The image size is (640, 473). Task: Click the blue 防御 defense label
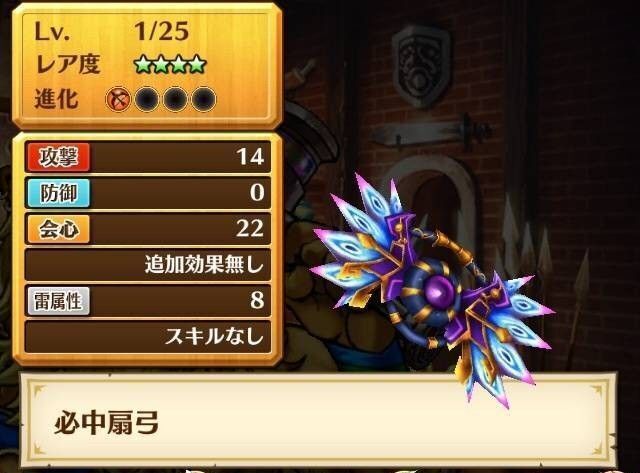pyautogui.click(x=58, y=193)
